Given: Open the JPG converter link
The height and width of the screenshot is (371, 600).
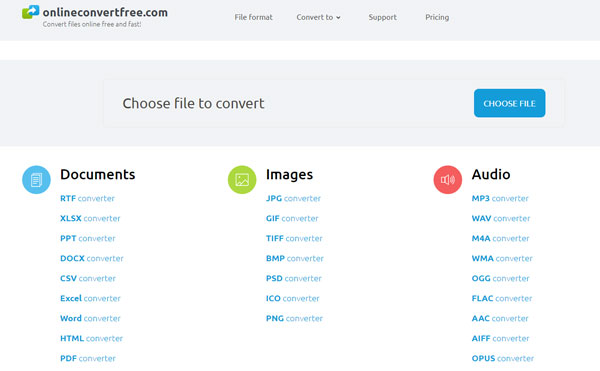Looking at the screenshot, I should pyautogui.click(x=293, y=199).
